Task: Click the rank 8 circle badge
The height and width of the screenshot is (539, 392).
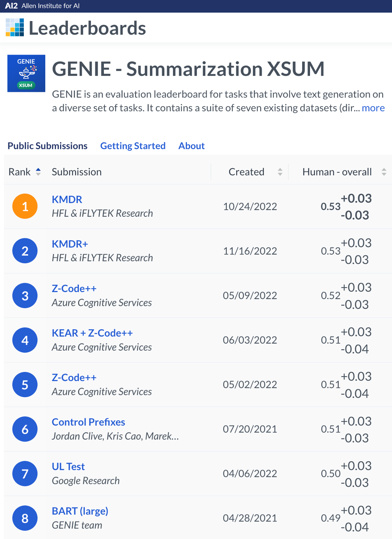Action: pyautogui.click(x=25, y=518)
